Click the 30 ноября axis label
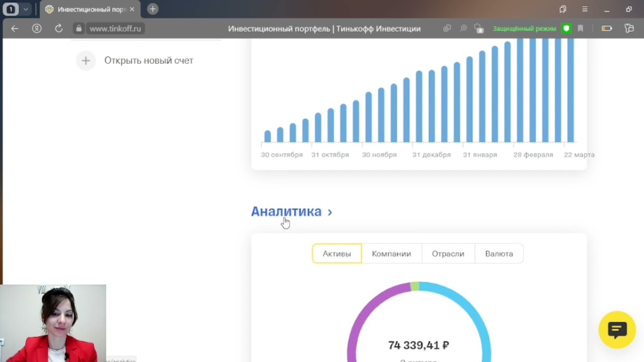The height and width of the screenshot is (362, 644). click(379, 155)
